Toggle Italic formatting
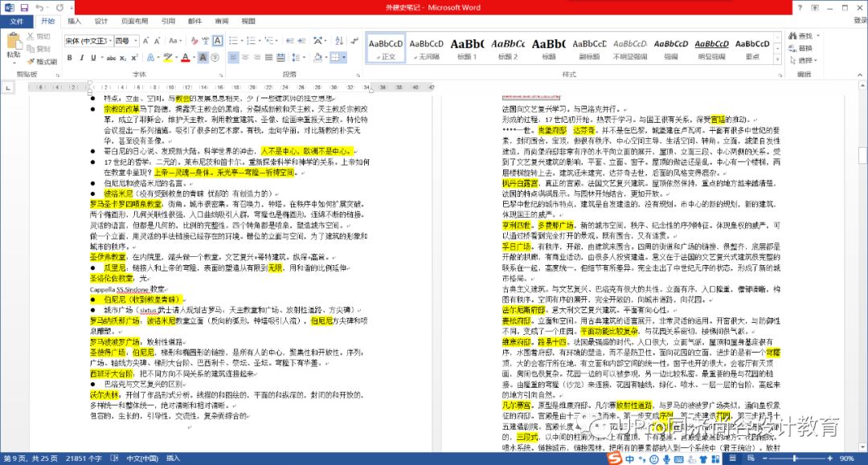The width and height of the screenshot is (868, 465). click(x=81, y=58)
